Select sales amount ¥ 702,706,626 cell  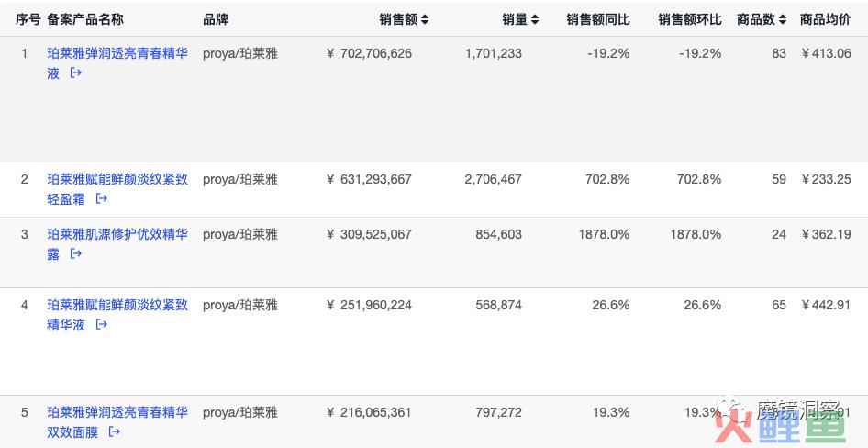click(x=370, y=53)
